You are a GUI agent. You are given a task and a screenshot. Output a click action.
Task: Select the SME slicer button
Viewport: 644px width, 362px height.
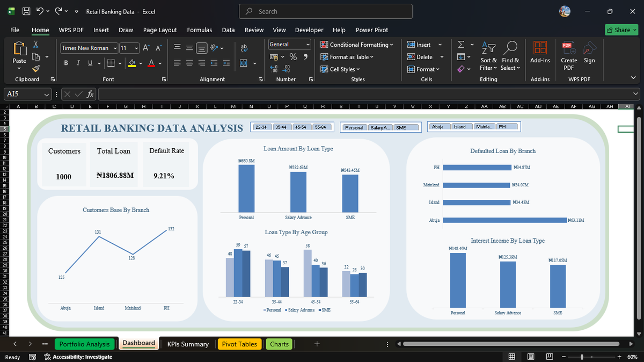[405, 127]
